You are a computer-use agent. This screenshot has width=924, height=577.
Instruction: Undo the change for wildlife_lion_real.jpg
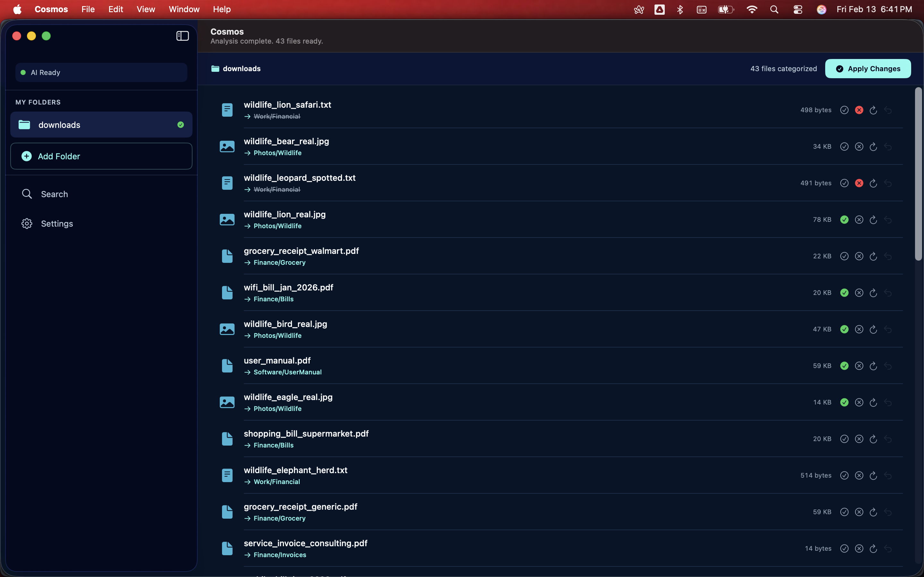(888, 220)
